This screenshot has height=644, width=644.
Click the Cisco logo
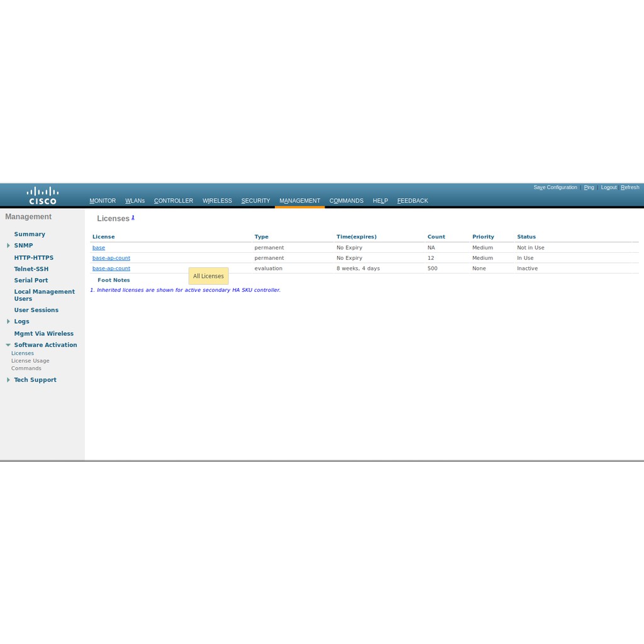point(42,195)
